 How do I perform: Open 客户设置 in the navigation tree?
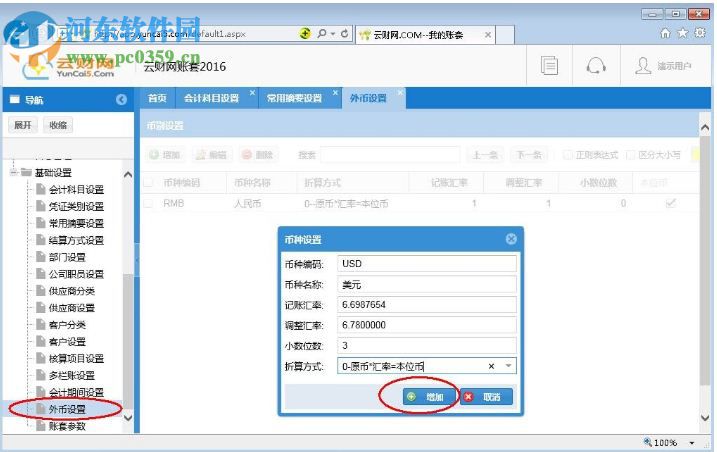coord(67,342)
